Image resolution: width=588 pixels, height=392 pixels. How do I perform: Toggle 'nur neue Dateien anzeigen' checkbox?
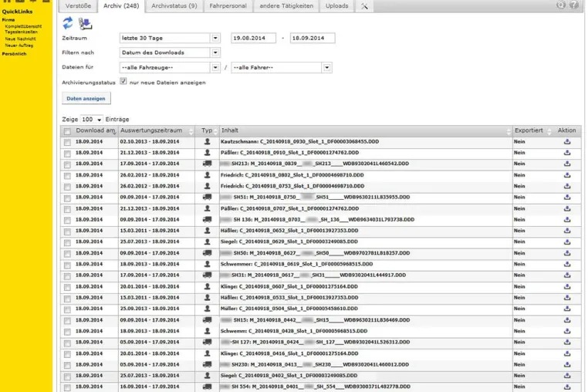coord(123,81)
